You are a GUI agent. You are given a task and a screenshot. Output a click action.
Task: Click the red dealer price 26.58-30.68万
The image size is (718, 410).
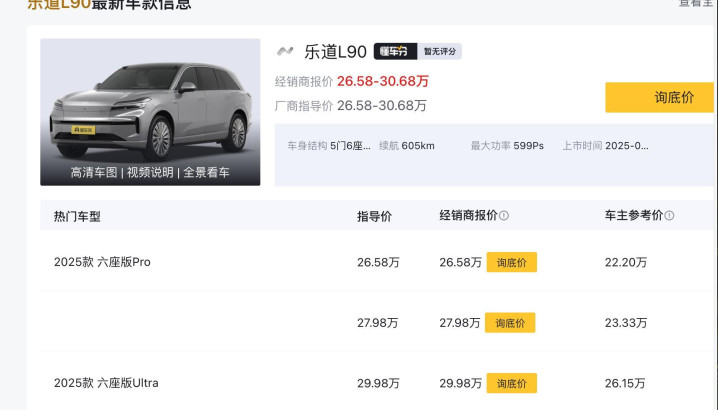(383, 81)
